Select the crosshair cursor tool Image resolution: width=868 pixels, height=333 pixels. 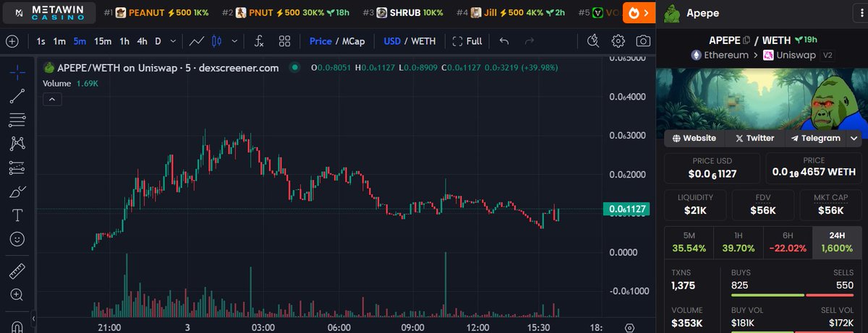click(18, 72)
